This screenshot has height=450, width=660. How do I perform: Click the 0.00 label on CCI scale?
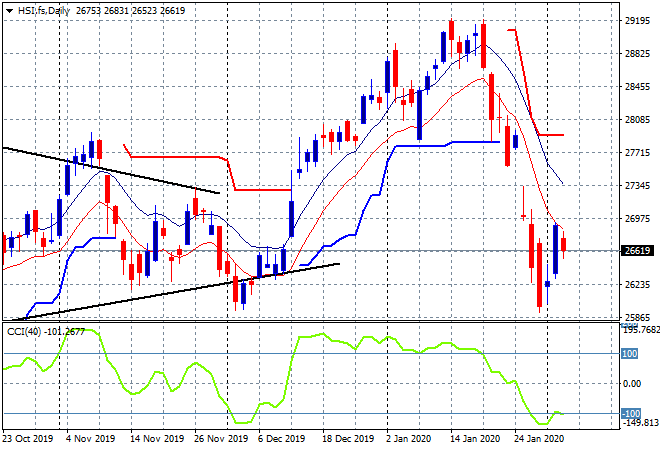coord(632,383)
